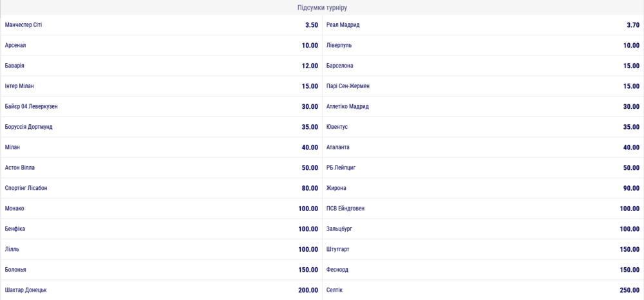
Task: Choose Аталанта at 40.00
Action: (483, 147)
